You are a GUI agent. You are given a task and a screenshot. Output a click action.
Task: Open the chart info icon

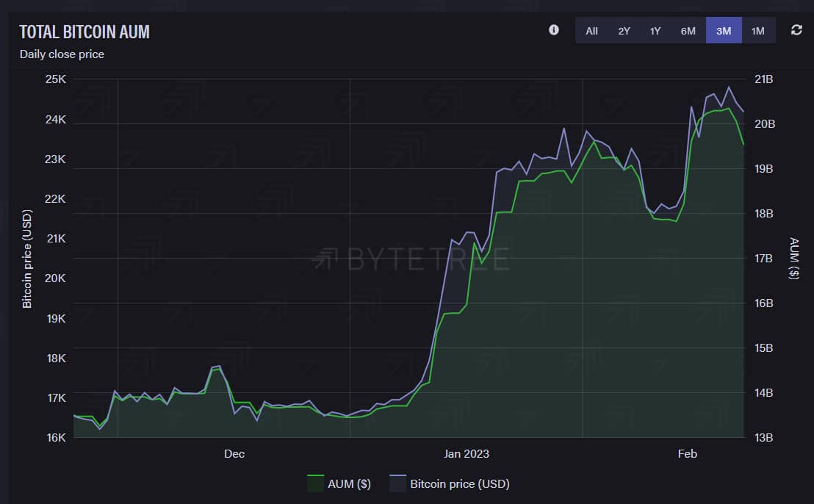pyautogui.click(x=554, y=30)
